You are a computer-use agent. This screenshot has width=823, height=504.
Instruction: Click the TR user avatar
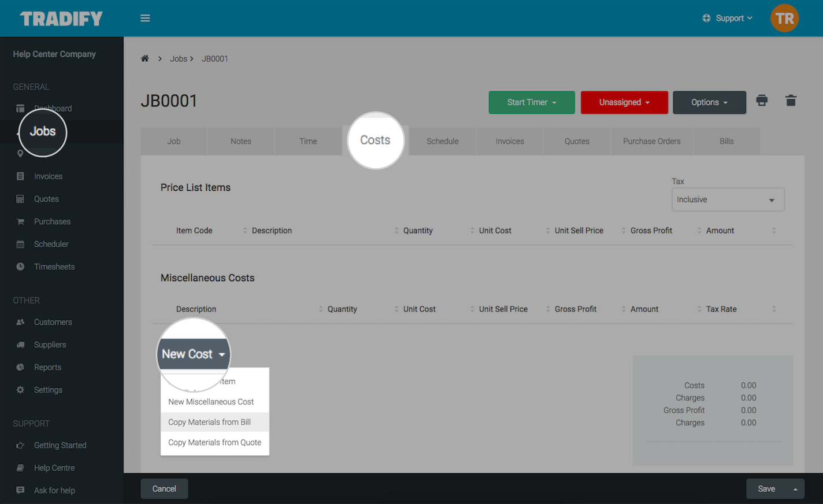784,18
